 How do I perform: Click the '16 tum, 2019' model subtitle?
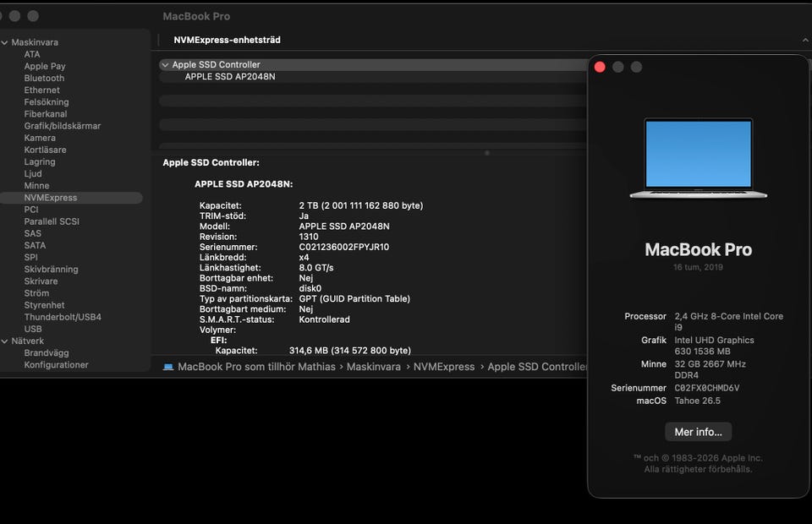(698, 267)
